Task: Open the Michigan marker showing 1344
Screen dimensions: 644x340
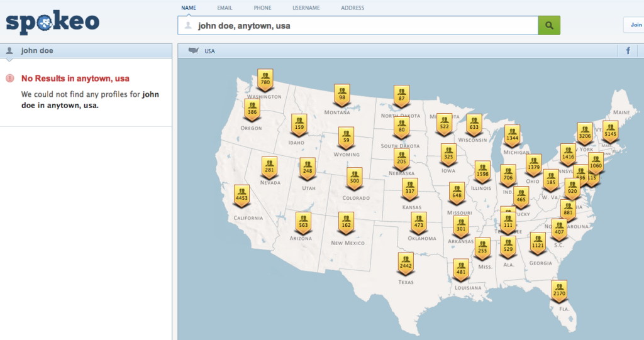Action: click(512, 136)
